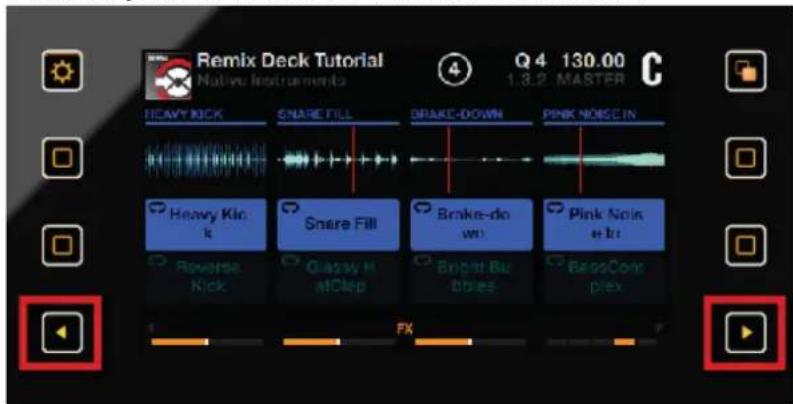
Task: Click the upper left square display button
Action: pyautogui.click(x=62, y=158)
